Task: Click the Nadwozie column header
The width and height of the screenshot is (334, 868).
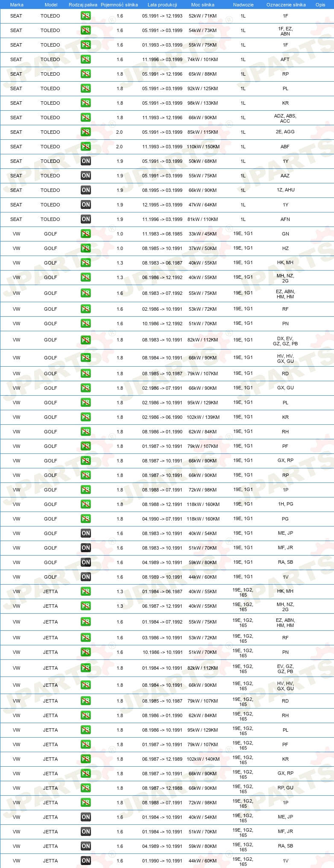Action: pos(243,5)
